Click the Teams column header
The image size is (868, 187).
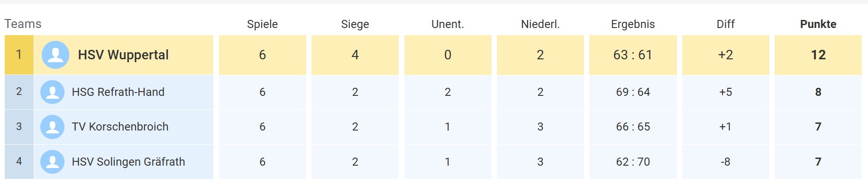pos(23,24)
